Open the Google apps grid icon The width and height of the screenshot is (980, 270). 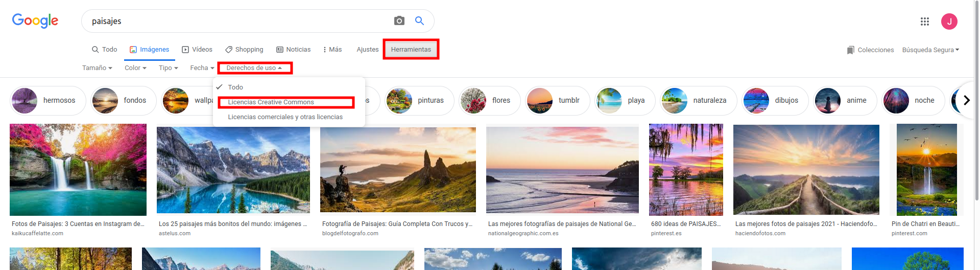click(924, 21)
